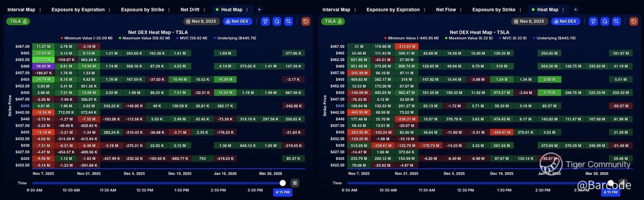644x200 pixels.
Task: Click the 753 cell in $425 row
Action: coord(203,158)
